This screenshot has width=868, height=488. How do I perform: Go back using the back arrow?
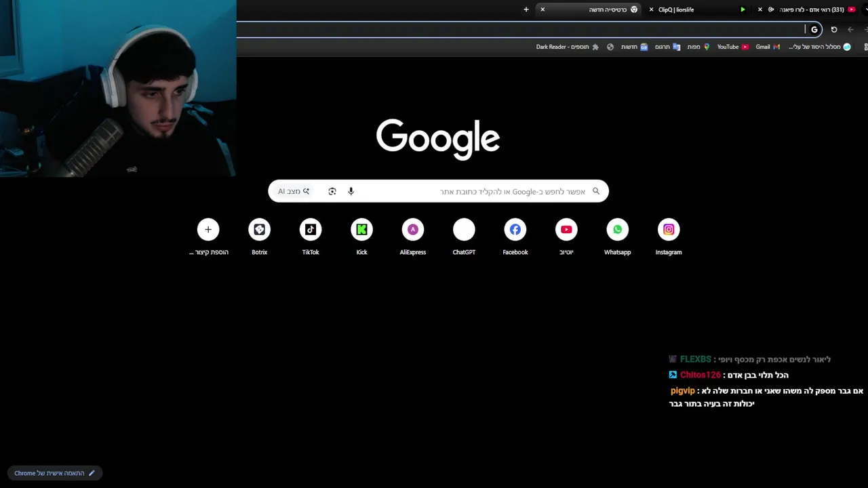850,29
